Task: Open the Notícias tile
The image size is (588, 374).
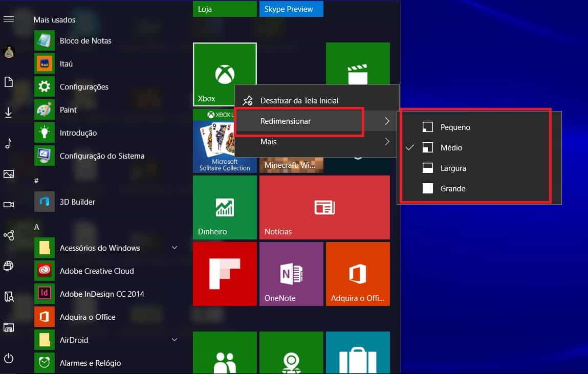Action: coord(325,207)
